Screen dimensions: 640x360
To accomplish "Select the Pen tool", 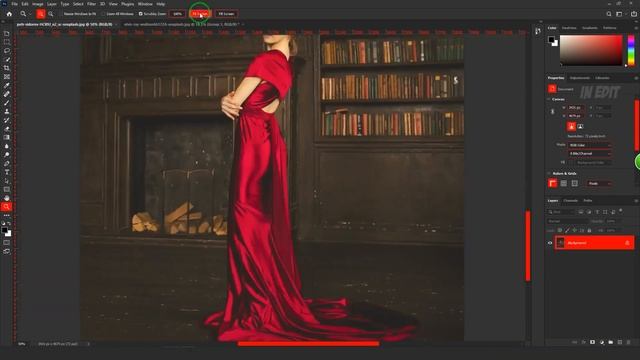I will pos(7,163).
